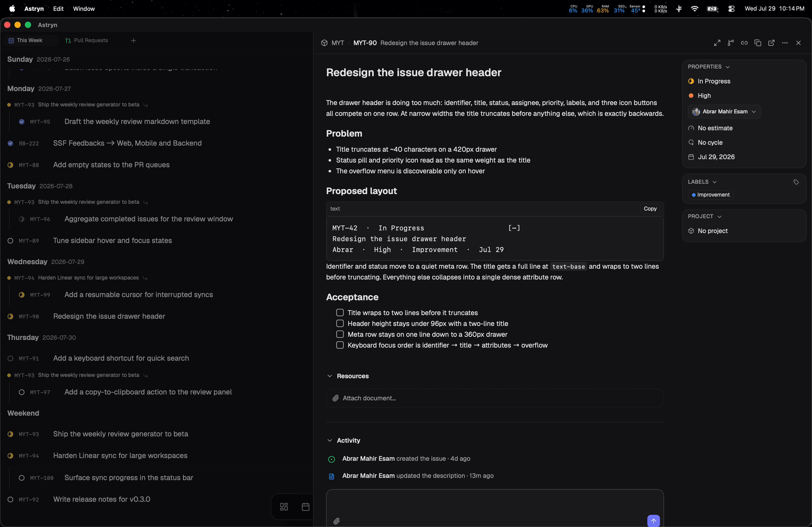Change the High priority property
This screenshot has width=812, height=527.
(x=699, y=96)
